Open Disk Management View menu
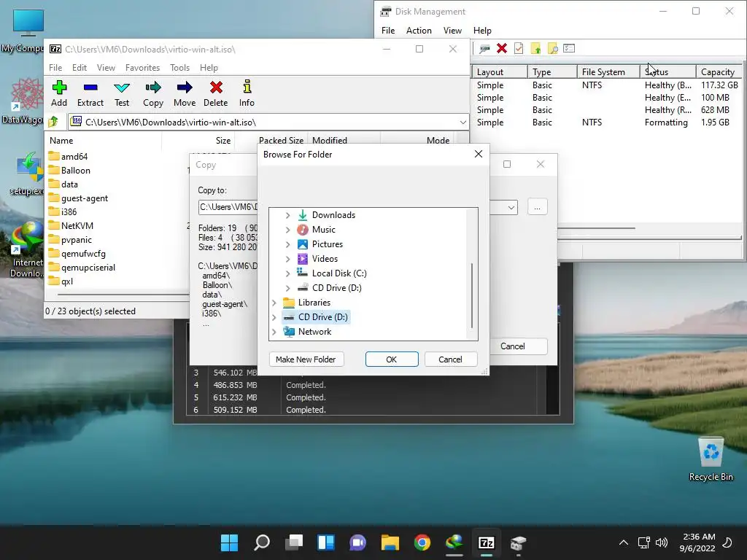The image size is (747, 560). [x=452, y=31]
